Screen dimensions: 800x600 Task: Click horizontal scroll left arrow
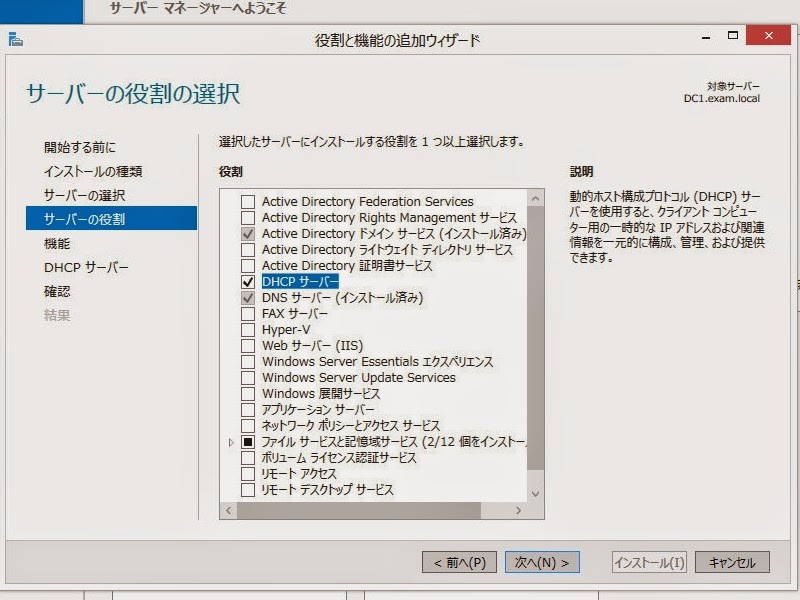229,510
